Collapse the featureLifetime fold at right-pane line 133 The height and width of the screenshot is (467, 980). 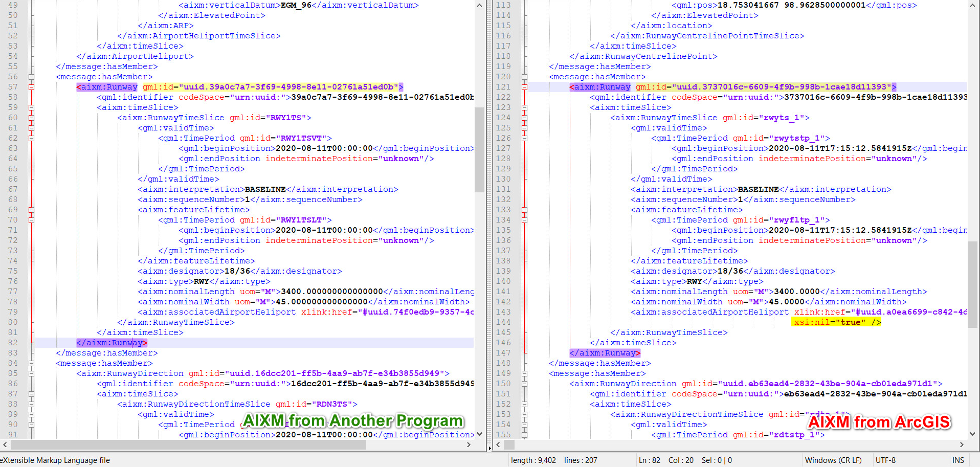(524, 210)
